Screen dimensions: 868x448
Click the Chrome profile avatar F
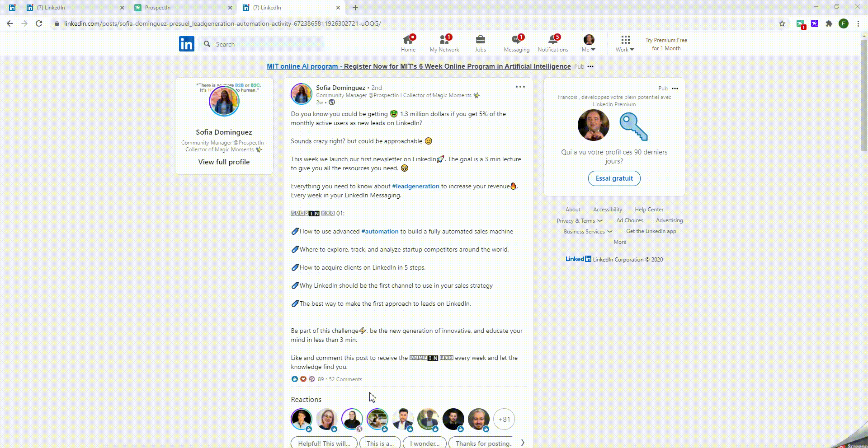click(844, 23)
